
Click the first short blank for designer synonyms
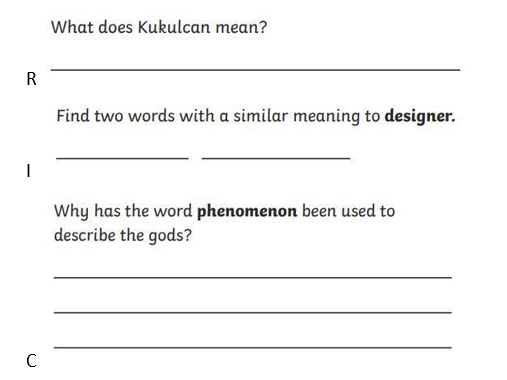[x=122, y=158]
